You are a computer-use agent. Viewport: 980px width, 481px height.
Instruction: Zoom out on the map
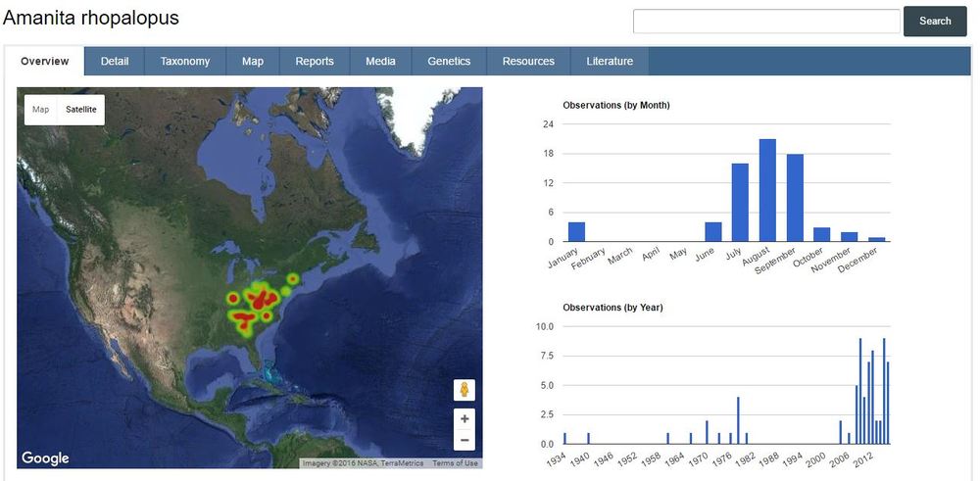(x=465, y=440)
